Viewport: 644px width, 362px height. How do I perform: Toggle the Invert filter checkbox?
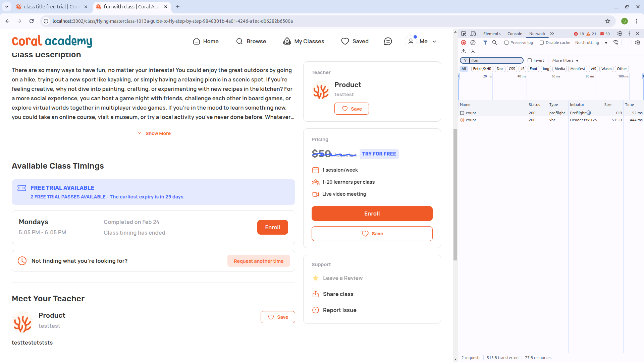click(x=530, y=60)
